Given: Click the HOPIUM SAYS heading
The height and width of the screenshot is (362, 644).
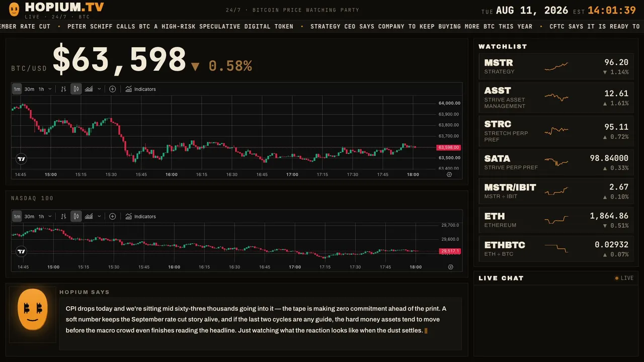Looking at the screenshot, I should 85,292.
